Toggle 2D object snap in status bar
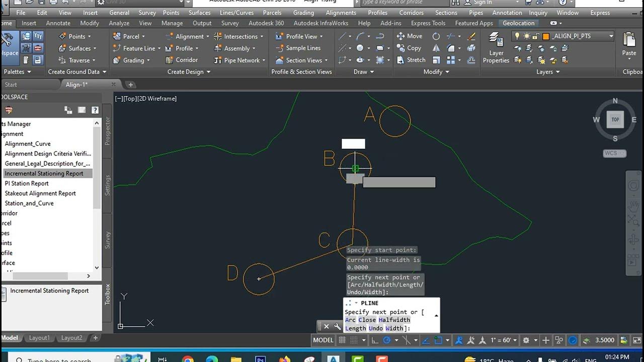Image resolution: width=644 pixels, height=362 pixels. (x=438, y=340)
